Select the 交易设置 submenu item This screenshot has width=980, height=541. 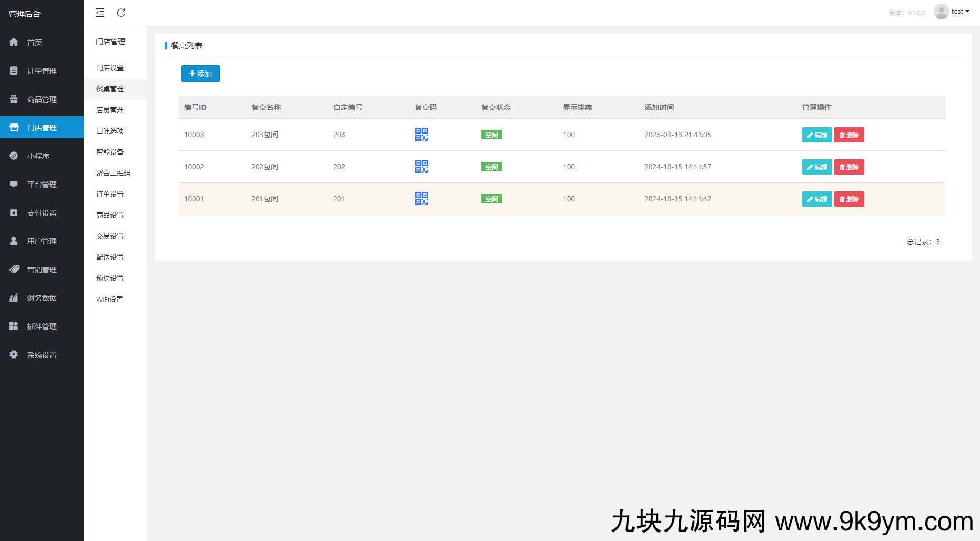click(x=116, y=236)
